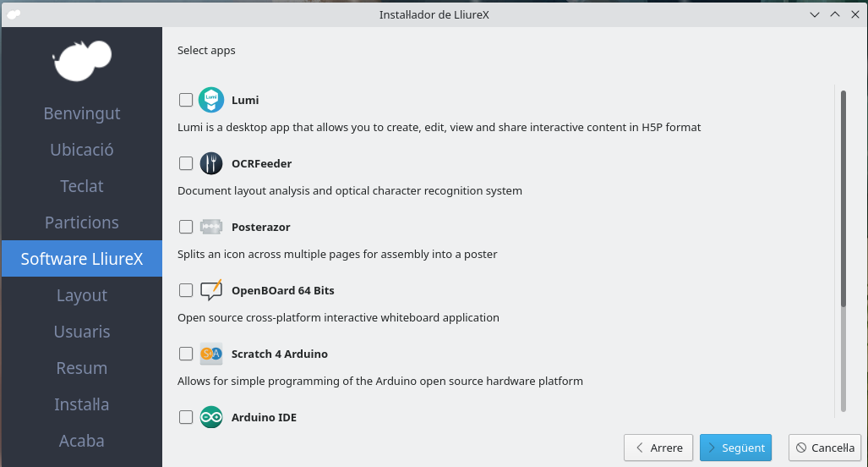The image size is (868, 467).
Task: Click the Lumi app icon
Action: point(210,100)
